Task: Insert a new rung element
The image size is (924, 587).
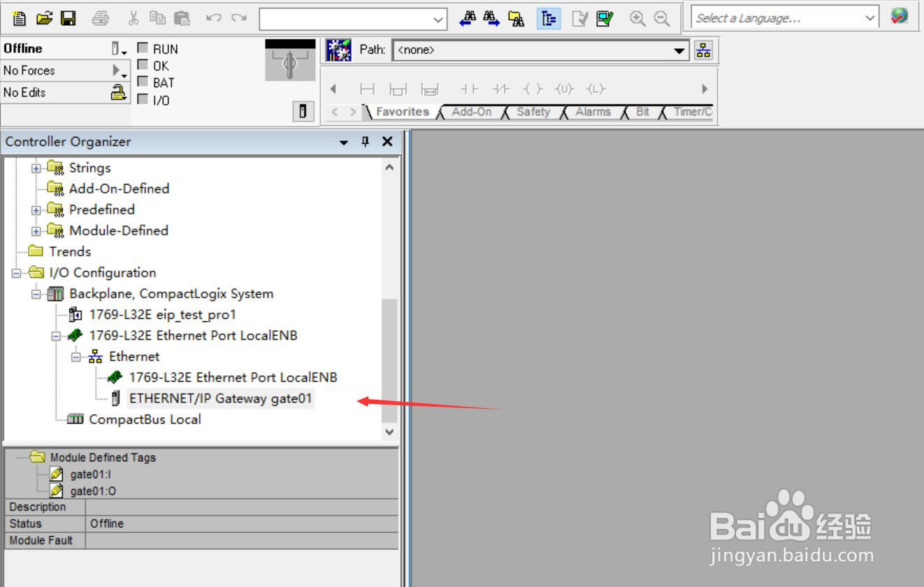Action: click(x=367, y=89)
